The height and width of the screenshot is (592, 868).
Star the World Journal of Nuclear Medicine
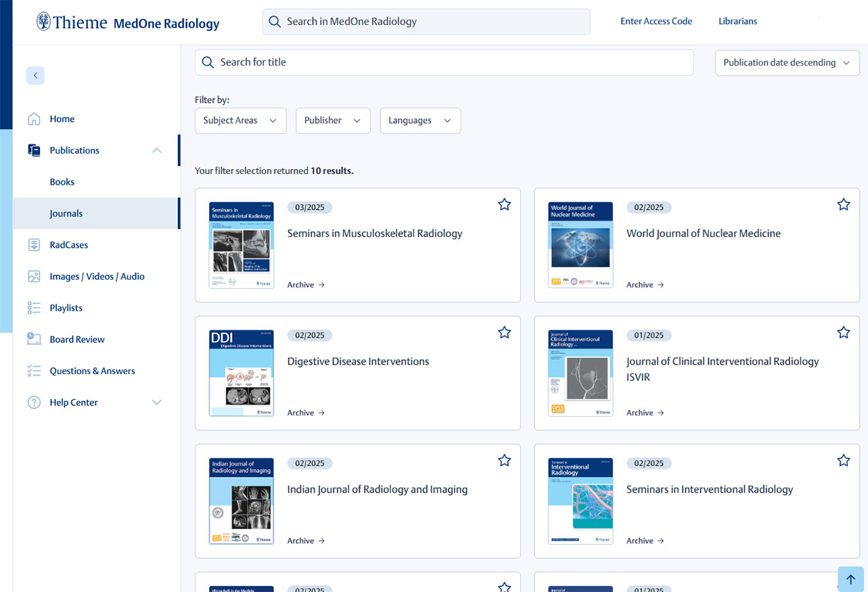(x=843, y=204)
